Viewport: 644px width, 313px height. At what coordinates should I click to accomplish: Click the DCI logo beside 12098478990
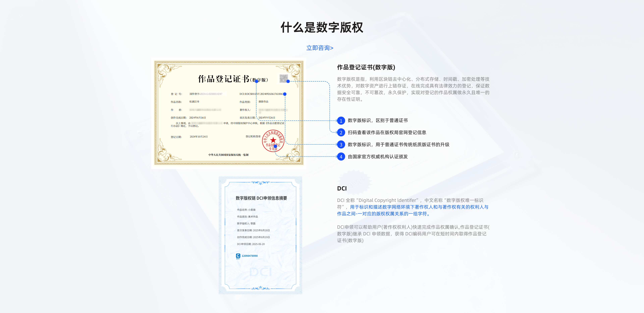click(238, 256)
